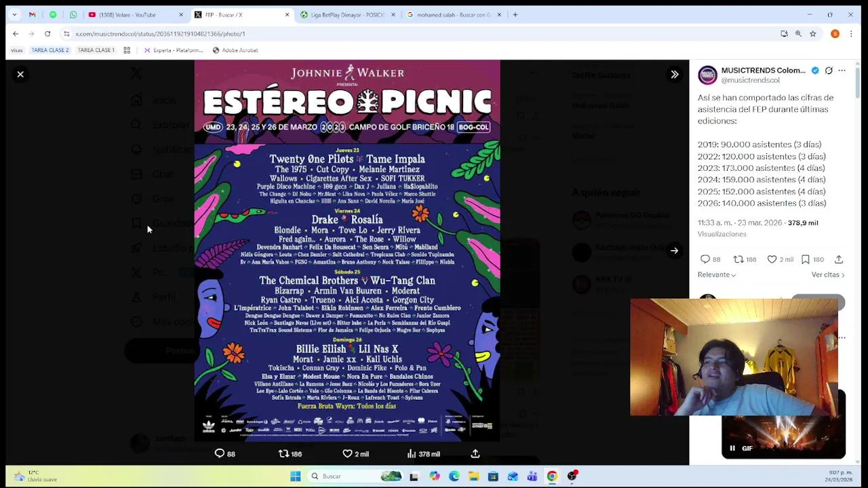Open the Adobe Acrobat bookmark
Viewport: 868px width, 488px height.
235,50
